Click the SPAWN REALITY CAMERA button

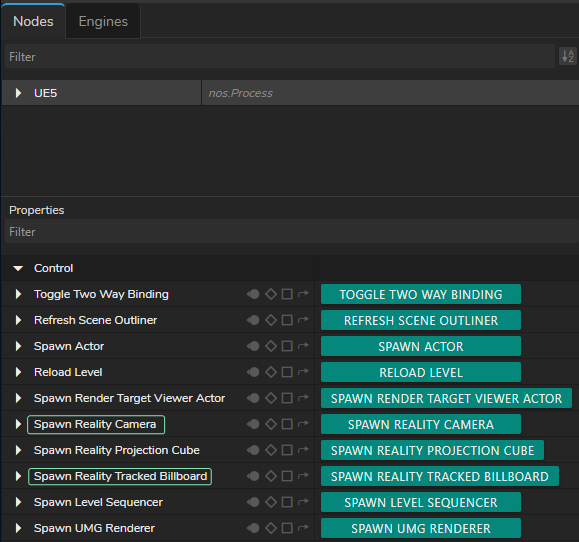[421, 424]
